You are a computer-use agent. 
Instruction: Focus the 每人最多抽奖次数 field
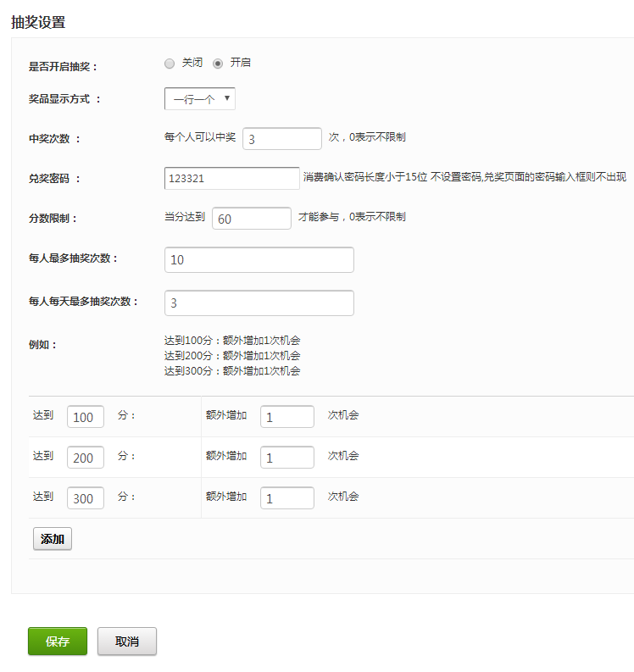pyautogui.click(x=259, y=260)
